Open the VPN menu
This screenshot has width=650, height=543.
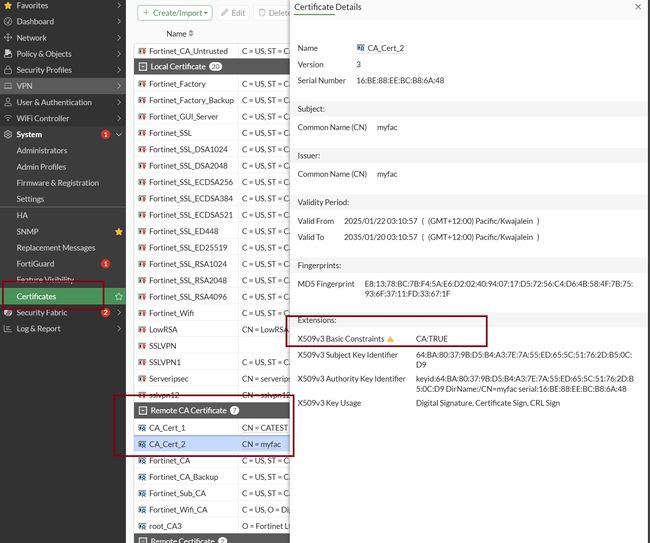coord(62,86)
